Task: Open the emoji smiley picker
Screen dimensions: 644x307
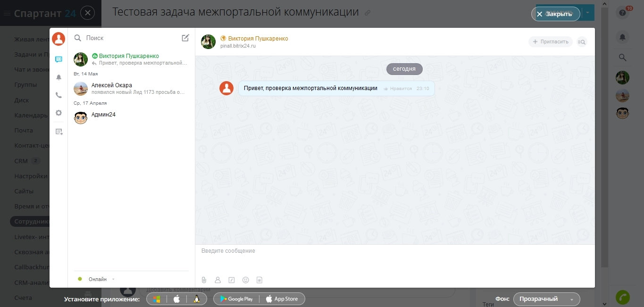Action: click(x=246, y=280)
